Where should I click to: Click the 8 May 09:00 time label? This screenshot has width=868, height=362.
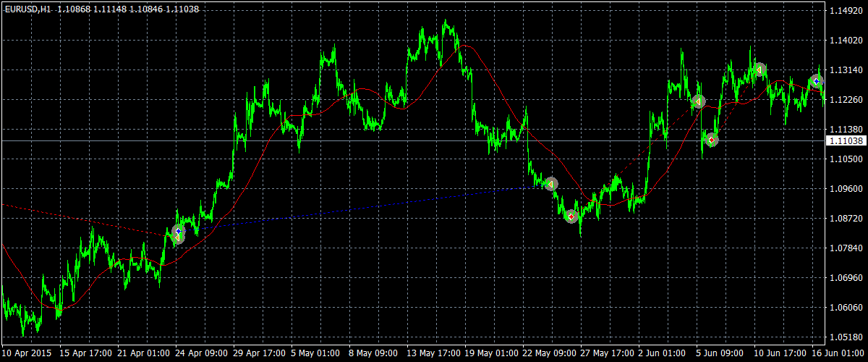(x=373, y=354)
